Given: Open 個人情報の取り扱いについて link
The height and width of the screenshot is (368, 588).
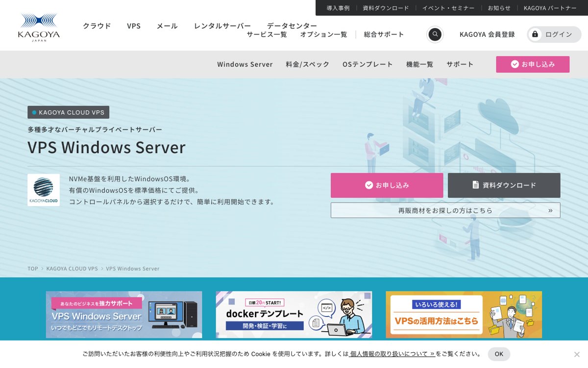Looking at the screenshot, I should point(392,354).
